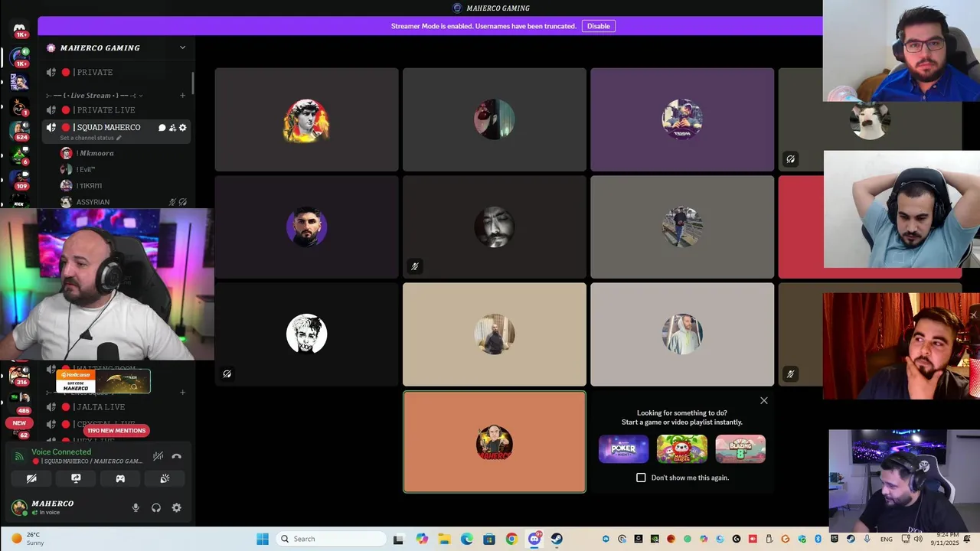Create invite for SQUAD MAHERCO channel
980x551 pixels.
(172, 128)
